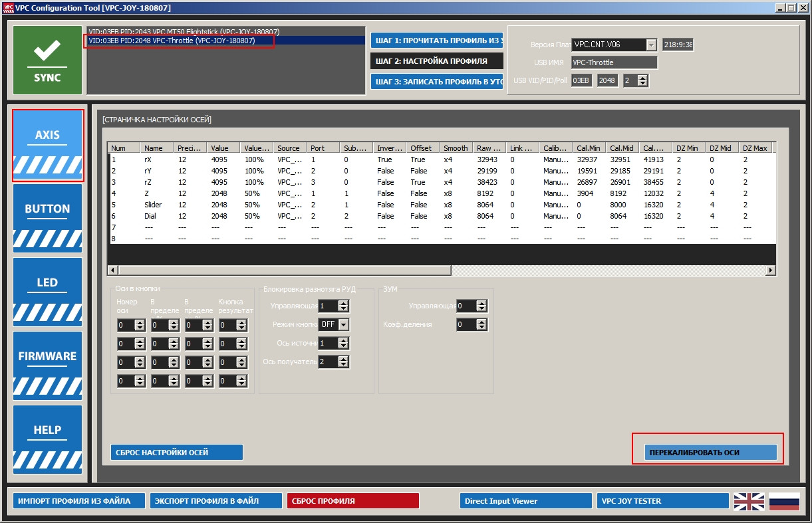Screen dimensions: 812x523
Task: Adjust the Ось источник spinner
Action: click(x=343, y=343)
